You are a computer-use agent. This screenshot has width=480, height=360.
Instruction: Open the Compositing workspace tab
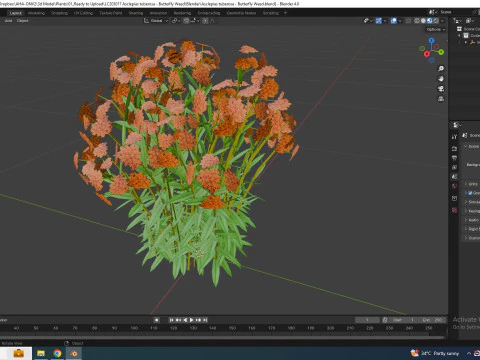(x=209, y=13)
